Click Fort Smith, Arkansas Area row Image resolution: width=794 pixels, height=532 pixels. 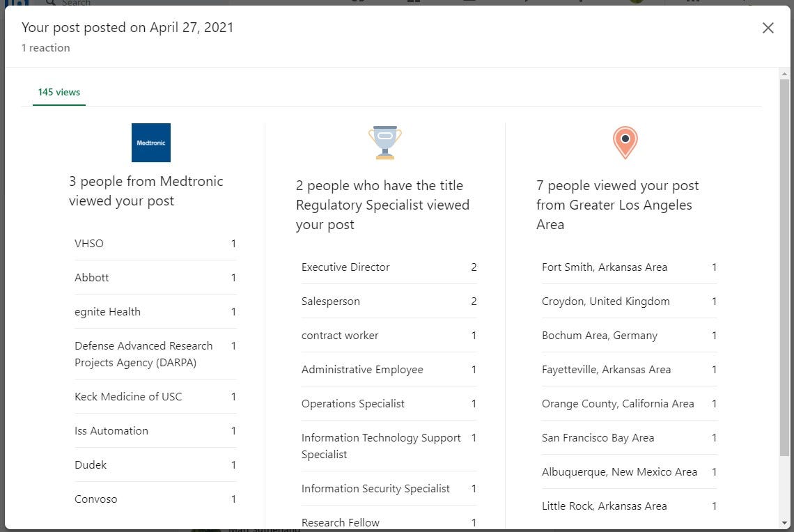click(x=630, y=267)
